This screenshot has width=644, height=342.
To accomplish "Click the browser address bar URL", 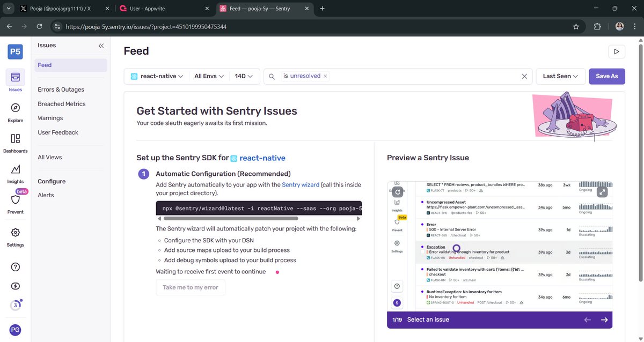I will (146, 26).
